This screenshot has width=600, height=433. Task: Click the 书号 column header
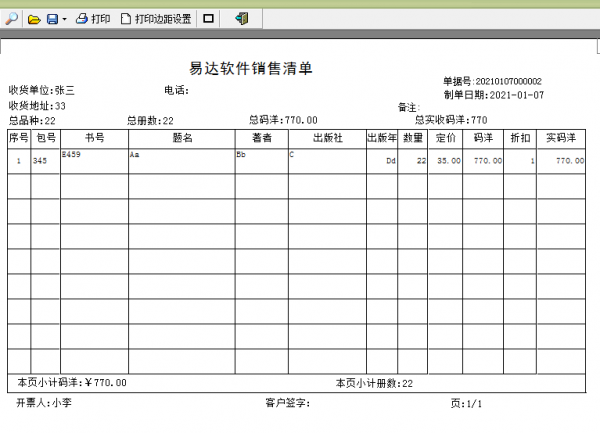pos(95,138)
